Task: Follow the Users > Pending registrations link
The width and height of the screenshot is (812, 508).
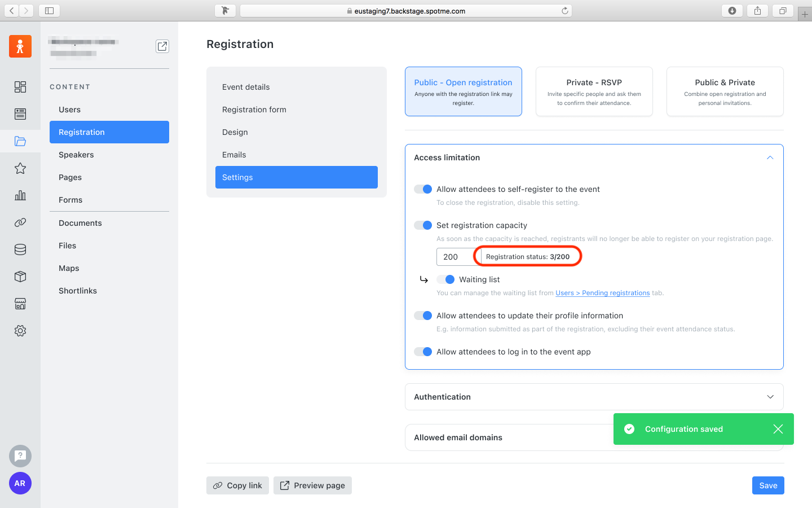Action: click(603, 293)
